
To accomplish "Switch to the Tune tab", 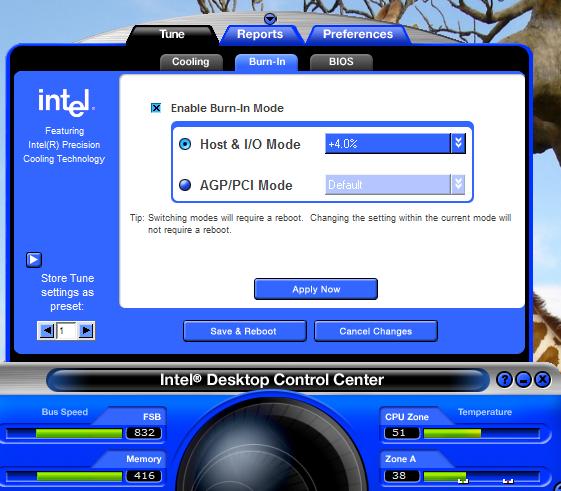I will [x=172, y=35].
